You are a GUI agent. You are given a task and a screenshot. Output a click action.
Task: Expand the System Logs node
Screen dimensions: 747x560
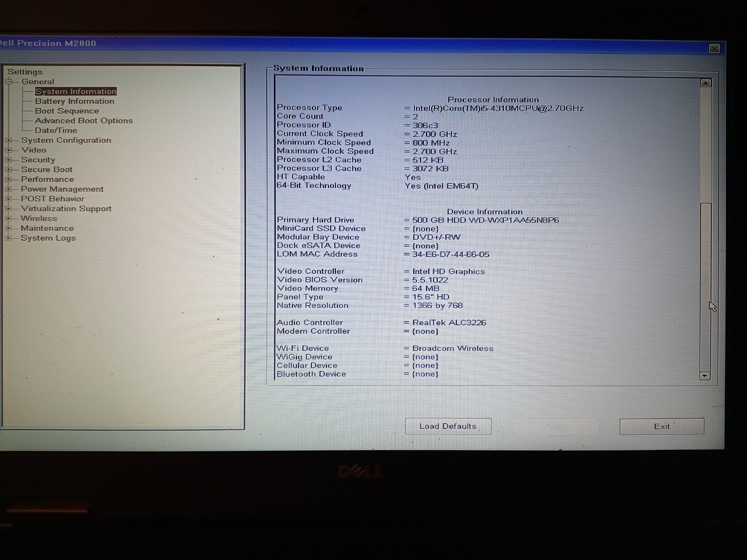[x=8, y=238]
